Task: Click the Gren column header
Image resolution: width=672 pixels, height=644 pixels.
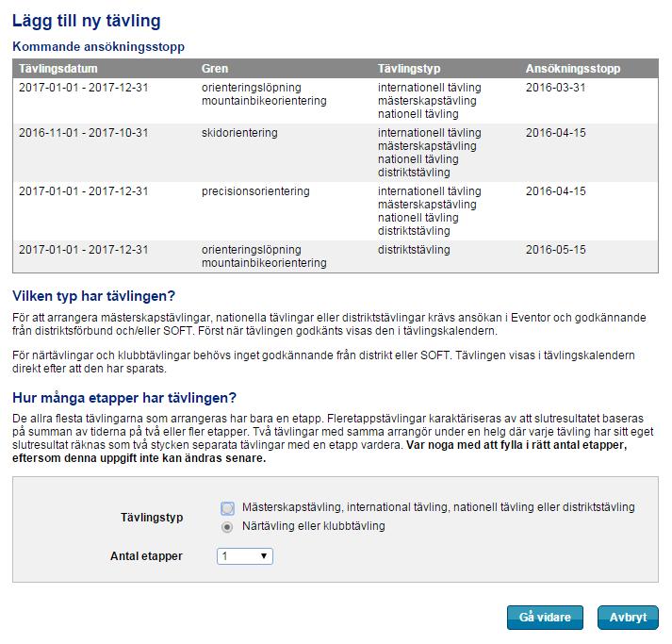Action: point(215,69)
